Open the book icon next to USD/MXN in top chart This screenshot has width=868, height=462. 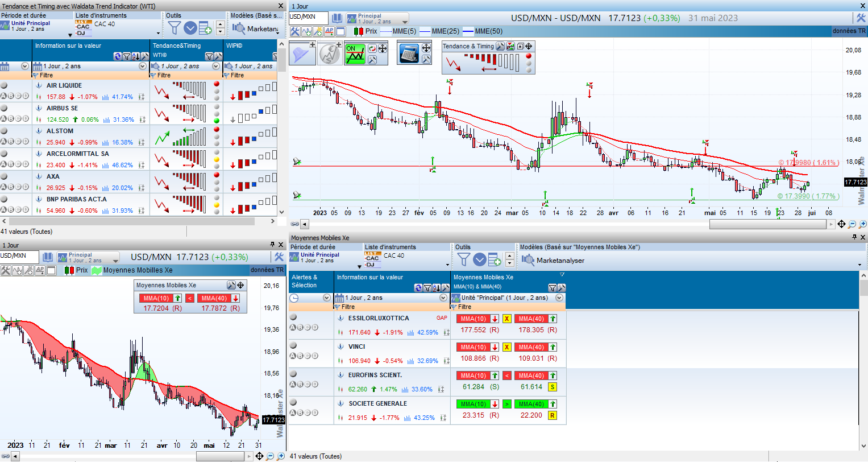point(337,18)
